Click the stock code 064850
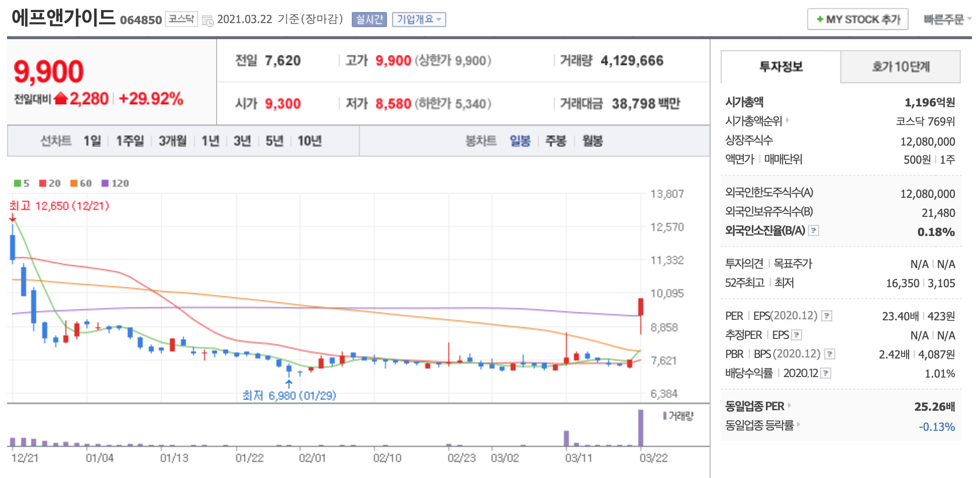 click(141, 20)
